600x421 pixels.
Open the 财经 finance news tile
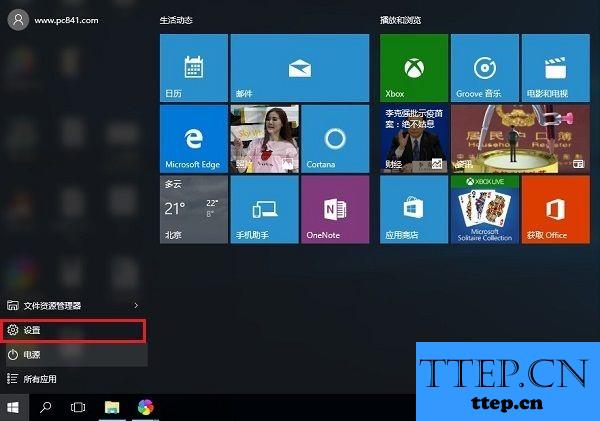coord(414,139)
